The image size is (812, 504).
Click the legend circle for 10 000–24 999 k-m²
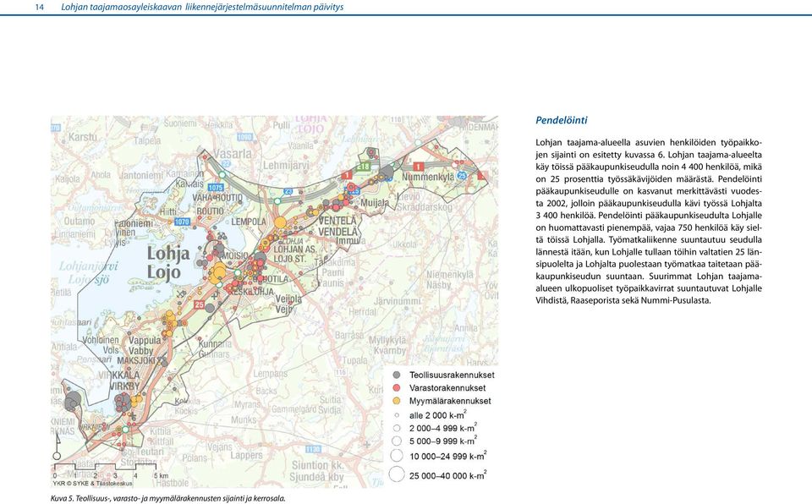point(397,457)
